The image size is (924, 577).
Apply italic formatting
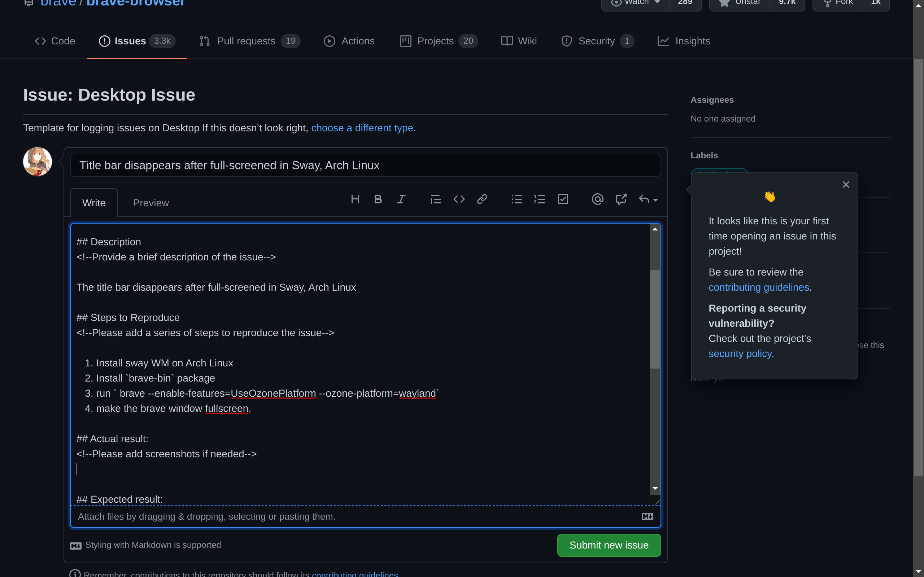tap(401, 199)
